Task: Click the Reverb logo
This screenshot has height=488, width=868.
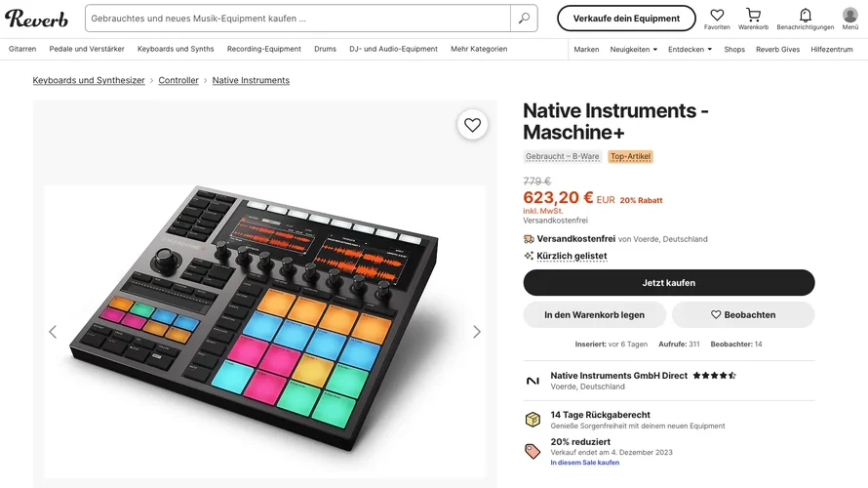Action: (36, 19)
